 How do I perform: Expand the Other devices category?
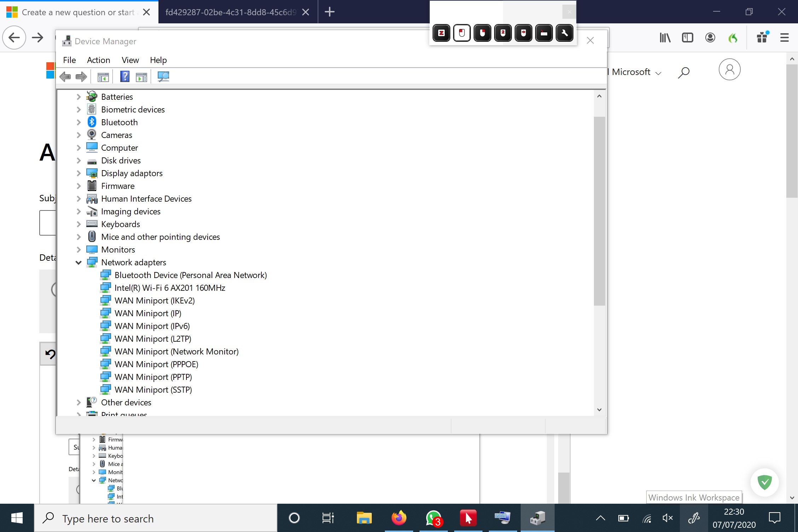(79, 403)
